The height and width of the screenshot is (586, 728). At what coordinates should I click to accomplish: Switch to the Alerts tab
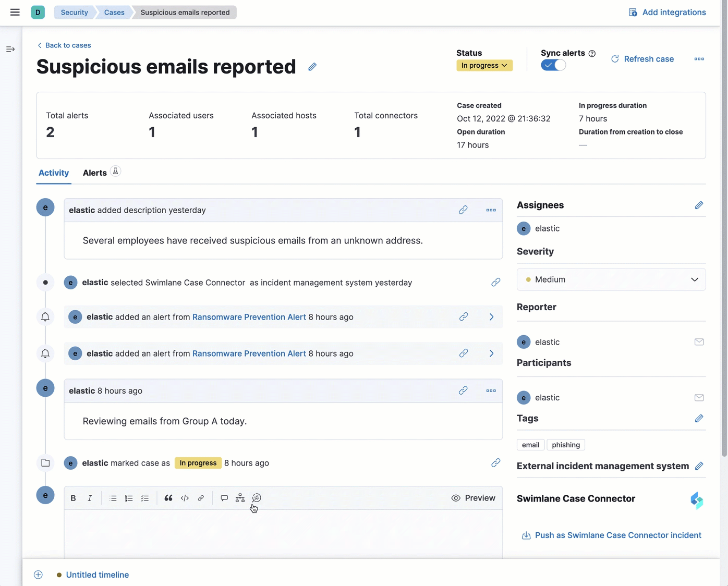(95, 173)
